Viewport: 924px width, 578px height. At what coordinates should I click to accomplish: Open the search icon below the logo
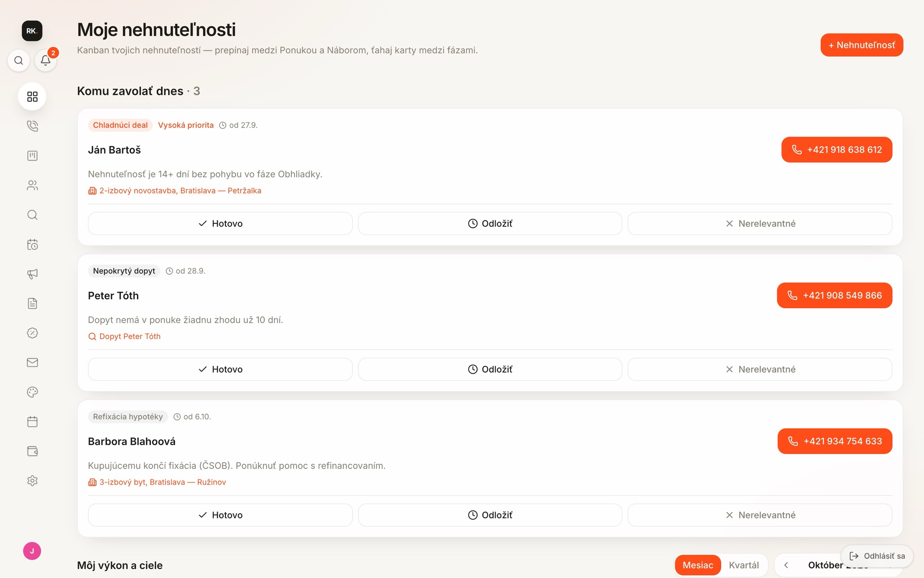(x=18, y=60)
